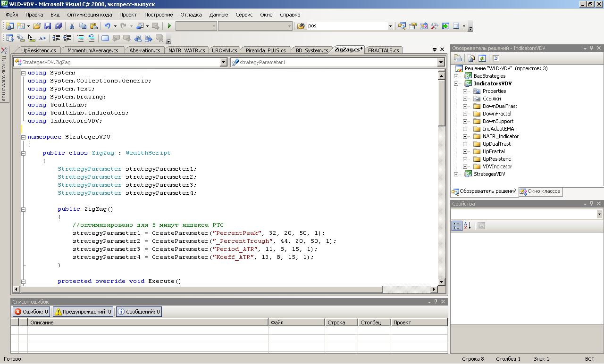Click the Open File folder icon

tap(37, 26)
